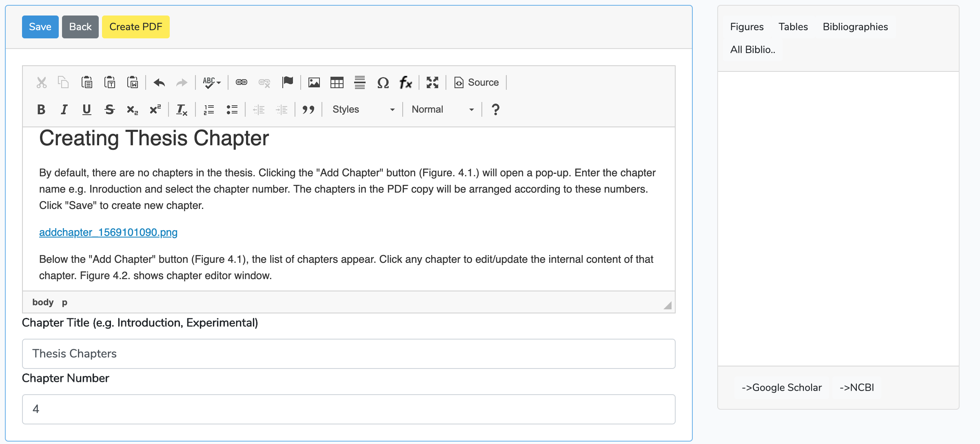980x444 pixels.
Task: Click the Link insertion icon
Action: pos(241,82)
